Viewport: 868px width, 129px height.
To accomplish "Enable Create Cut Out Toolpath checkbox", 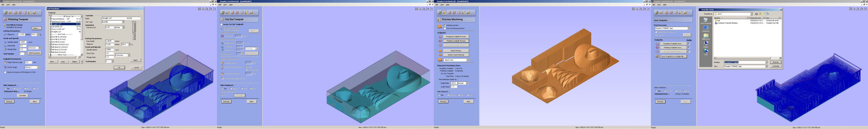I will (221, 24).
